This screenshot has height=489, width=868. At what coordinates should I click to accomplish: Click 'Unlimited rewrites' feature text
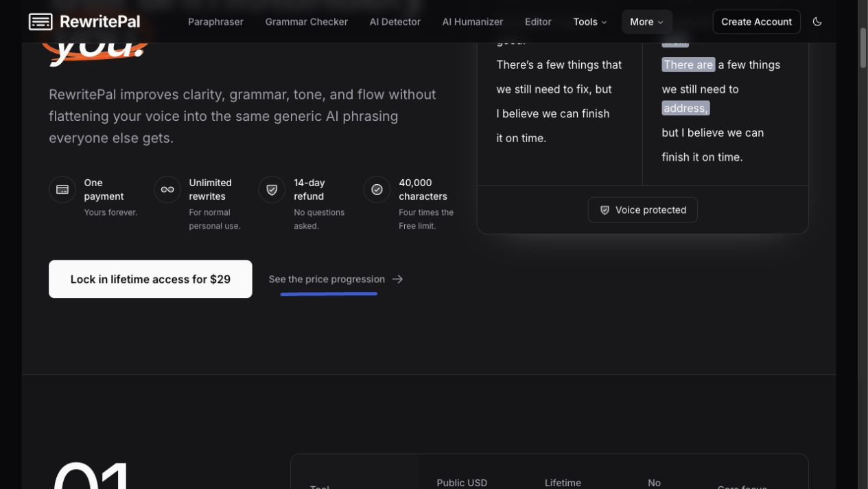point(211,190)
